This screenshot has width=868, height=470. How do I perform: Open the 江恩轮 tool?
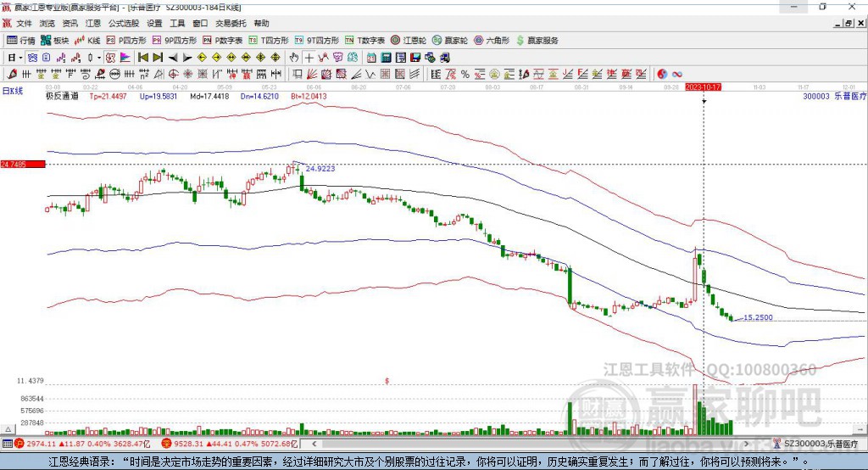click(x=409, y=41)
